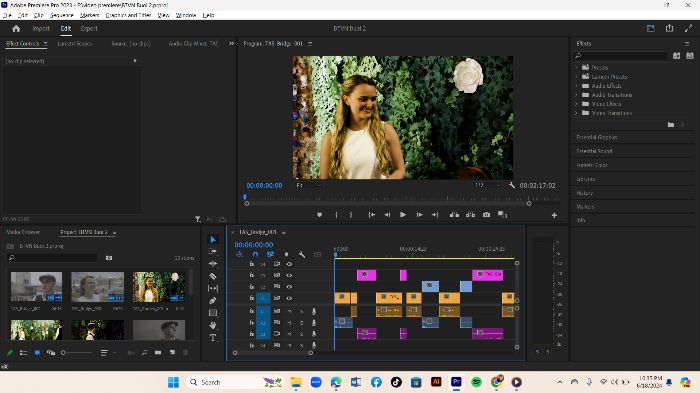Screen dimensions: 700x393
Task: Switch to the Lumetri Scopes tab
Action: coord(75,44)
